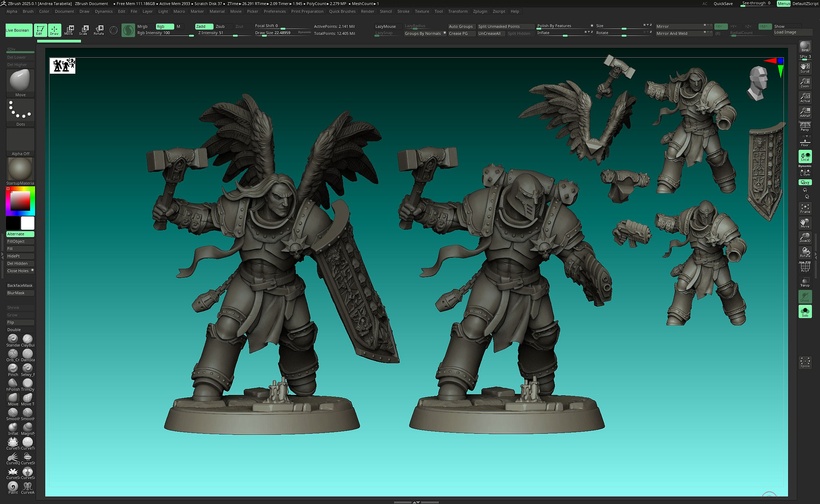
Task: Select the white main color swatch
Action: pos(28,223)
